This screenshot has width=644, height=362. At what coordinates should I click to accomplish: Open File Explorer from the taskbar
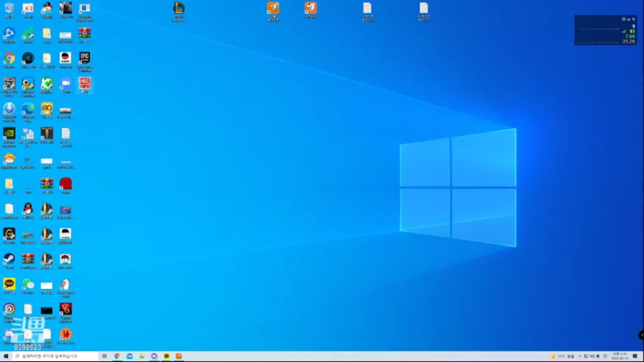pos(142,356)
